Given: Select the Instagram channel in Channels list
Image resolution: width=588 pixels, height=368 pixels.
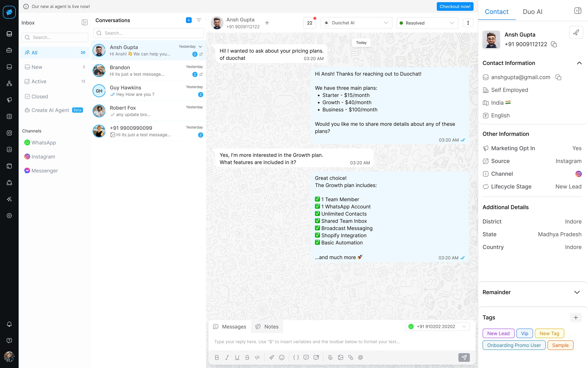Looking at the screenshot, I should click(x=40, y=156).
